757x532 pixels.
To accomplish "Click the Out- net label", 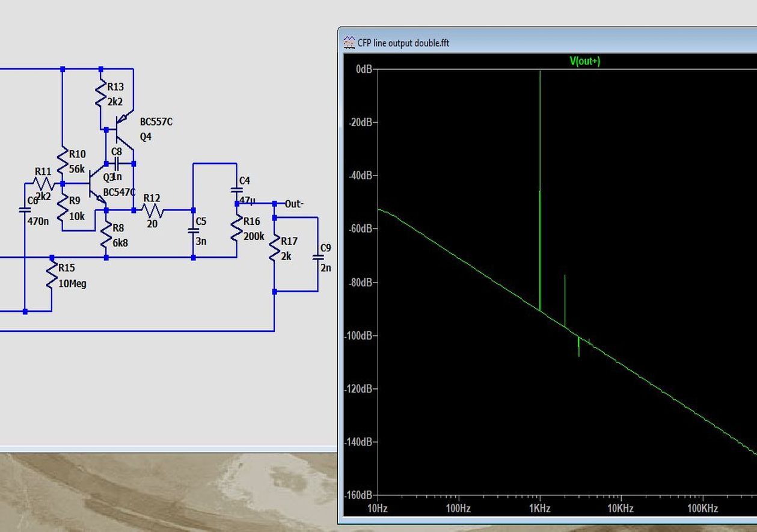I will tap(293, 204).
